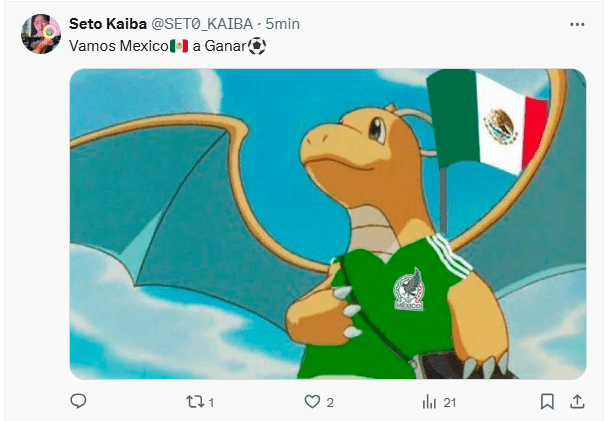Bookmark this tweet

pyautogui.click(x=547, y=402)
